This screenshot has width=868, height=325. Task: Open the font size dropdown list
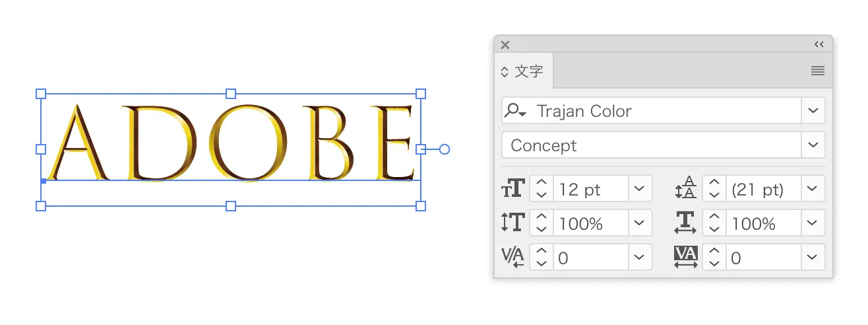639,189
